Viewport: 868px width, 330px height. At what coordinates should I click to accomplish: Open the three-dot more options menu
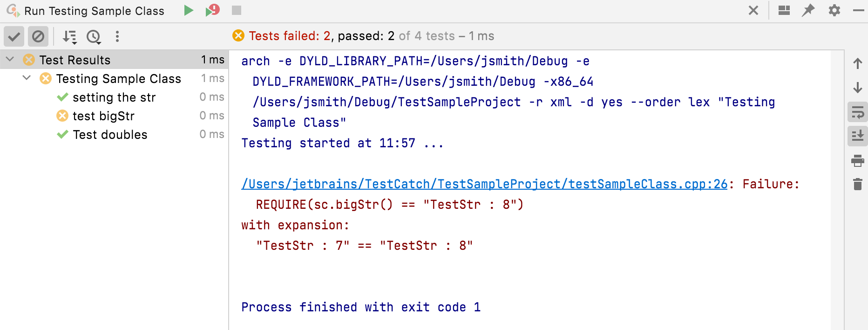[117, 36]
